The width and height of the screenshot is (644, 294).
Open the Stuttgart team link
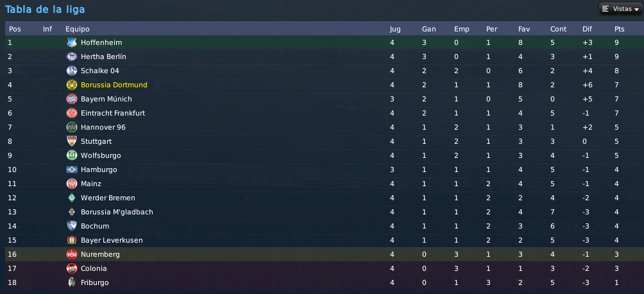(96, 141)
